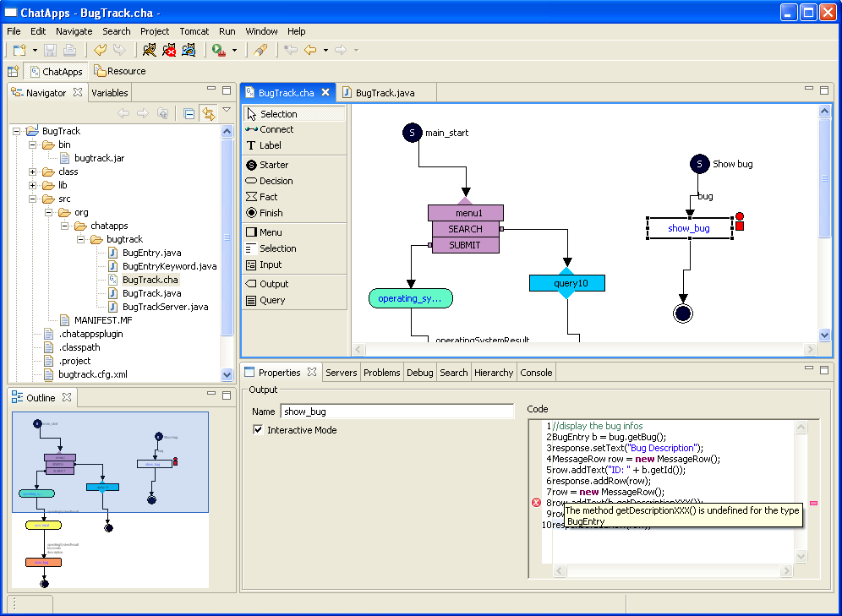Click the Name field containing show_bug
The height and width of the screenshot is (616, 842).
pyautogui.click(x=396, y=412)
